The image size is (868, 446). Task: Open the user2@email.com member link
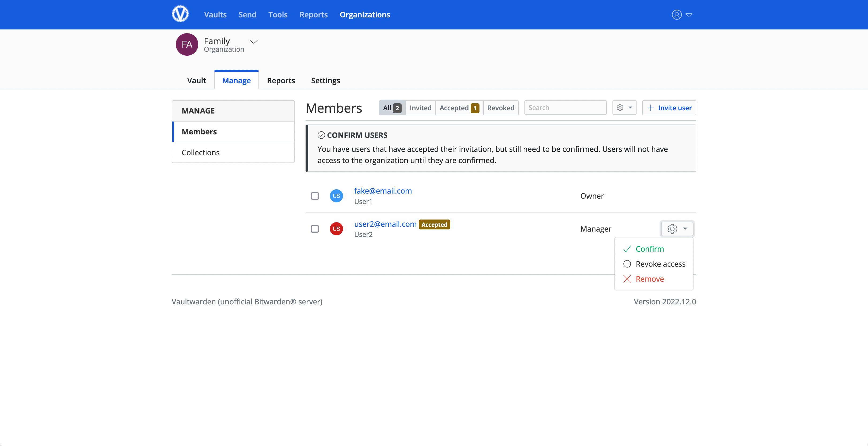385,224
